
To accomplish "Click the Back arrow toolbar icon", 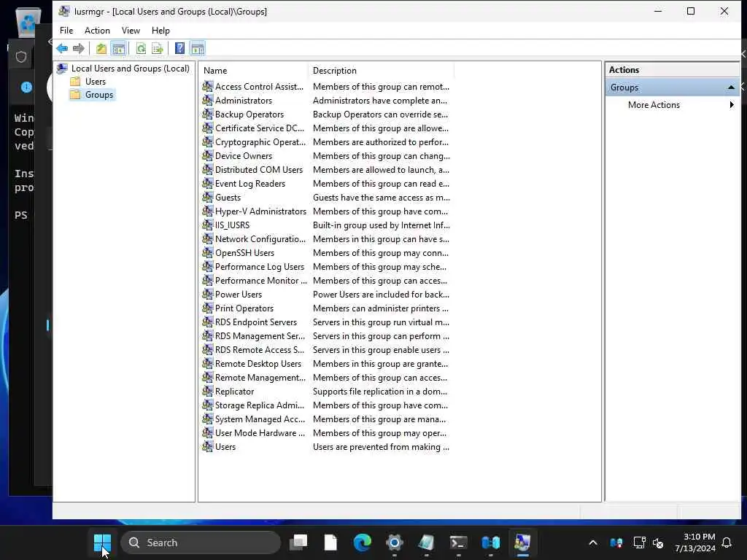I will click(x=62, y=48).
